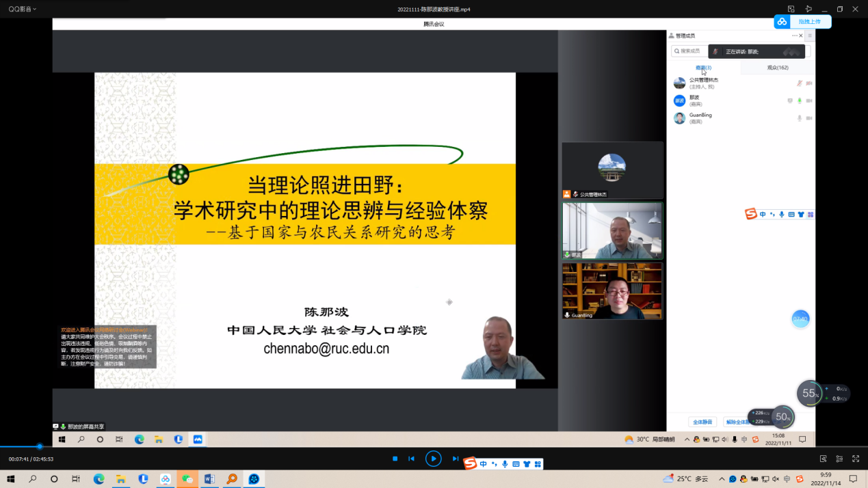Skip to next video in player controls
Viewport: 868px width, 488px height.
pyautogui.click(x=455, y=459)
